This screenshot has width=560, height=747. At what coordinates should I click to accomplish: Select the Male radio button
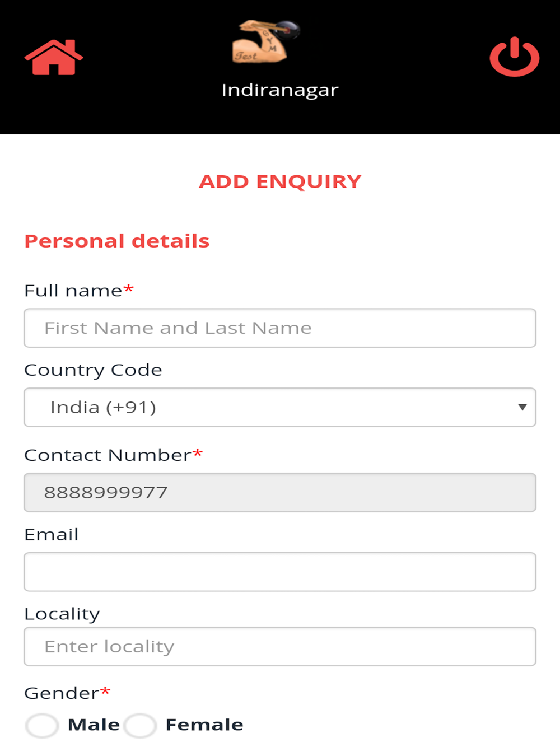tap(42, 726)
